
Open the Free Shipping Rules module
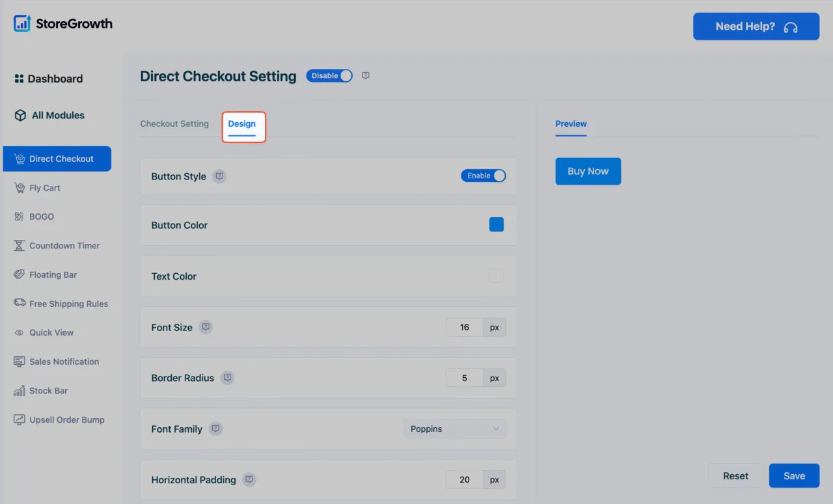click(61, 304)
